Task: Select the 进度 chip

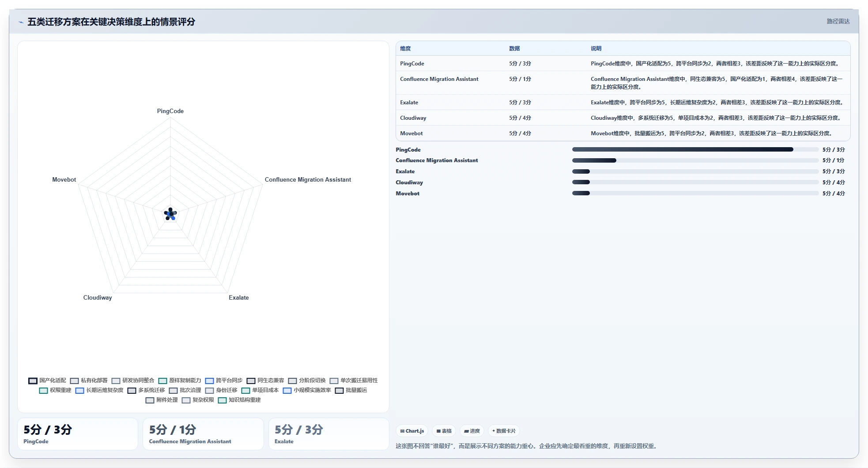Action: click(x=472, y=431)
